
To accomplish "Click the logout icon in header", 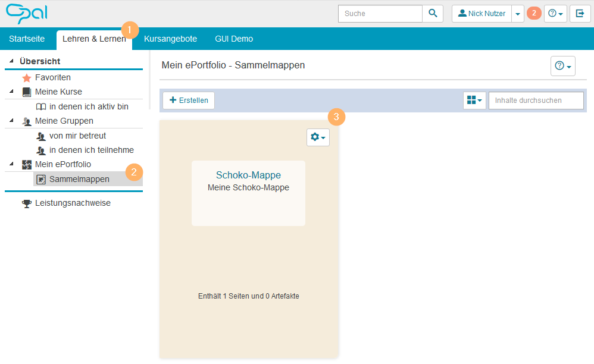I will (x=580, y=14).
